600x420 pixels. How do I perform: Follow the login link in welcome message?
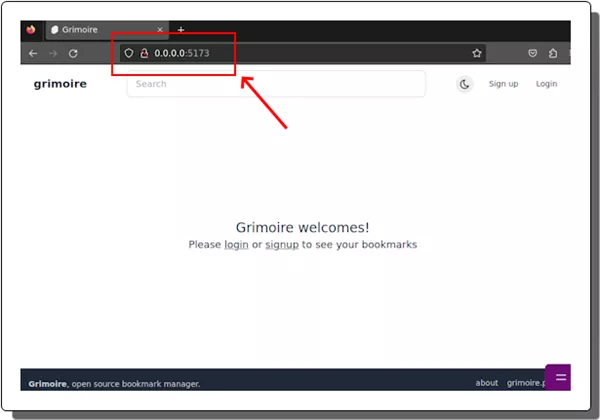pyautogui.click(x=236, y=245)
